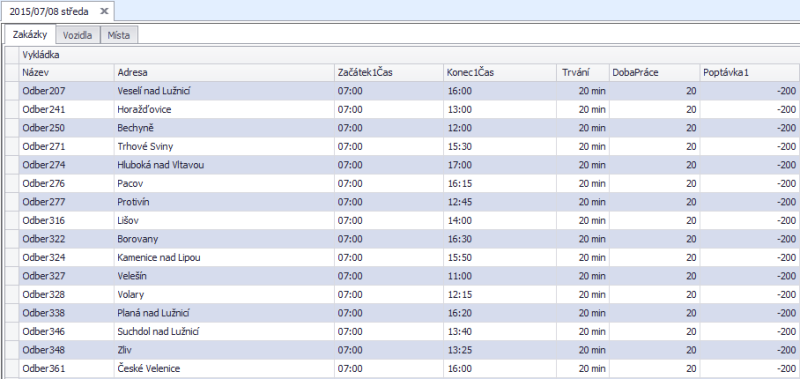Viewport: 800px width, 379px height.
Task: Click the Začátek1Čas column header
Action: click(389, 72)
